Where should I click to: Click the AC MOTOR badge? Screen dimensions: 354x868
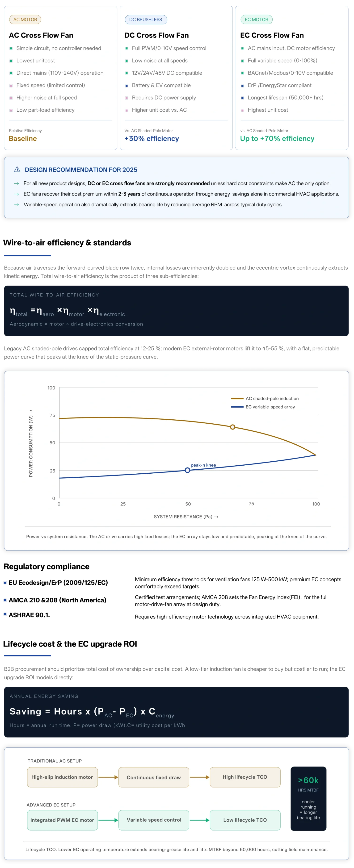coord(25,20)
